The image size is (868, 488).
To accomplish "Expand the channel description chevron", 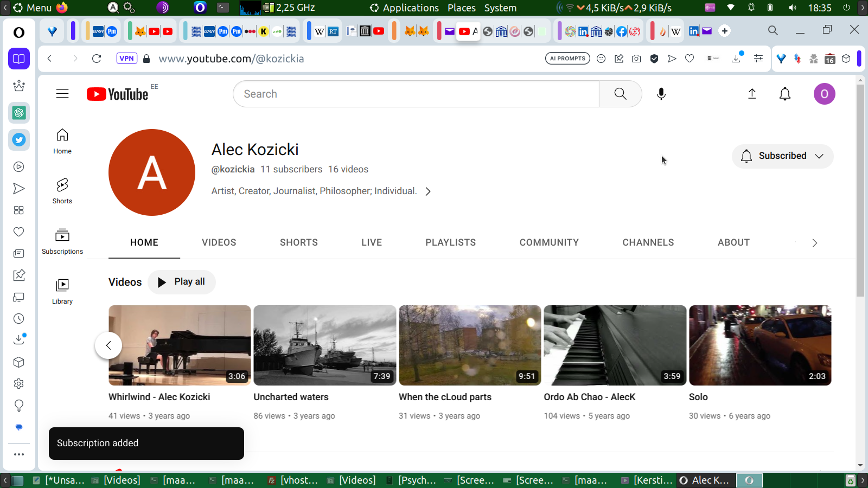I will 428,191.
